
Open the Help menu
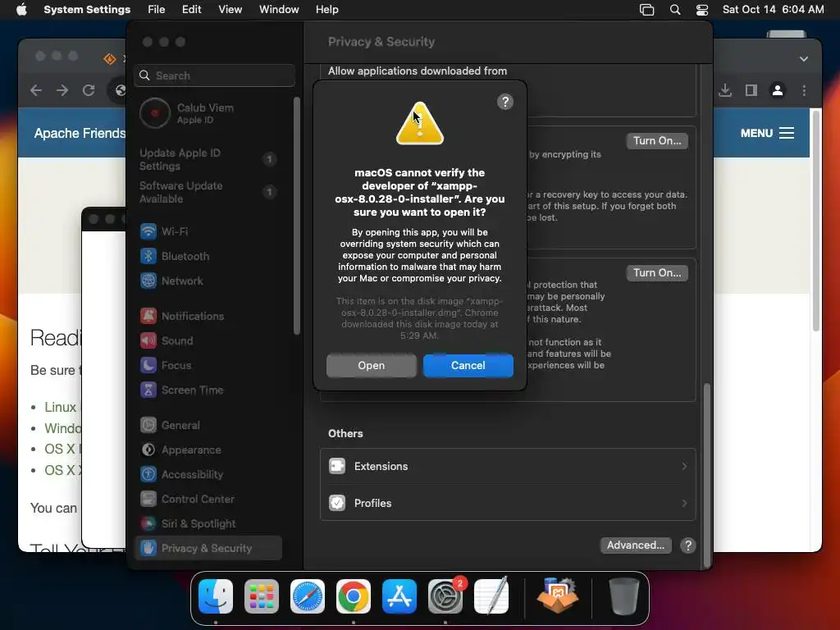click(326, 10)
